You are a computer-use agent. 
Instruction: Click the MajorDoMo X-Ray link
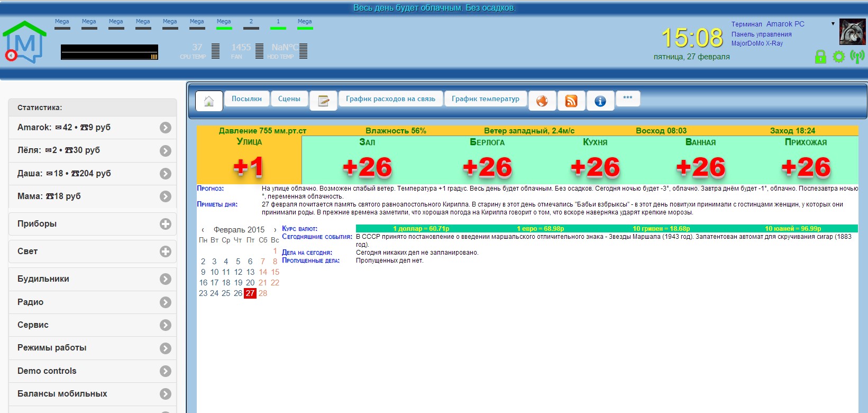757,43
